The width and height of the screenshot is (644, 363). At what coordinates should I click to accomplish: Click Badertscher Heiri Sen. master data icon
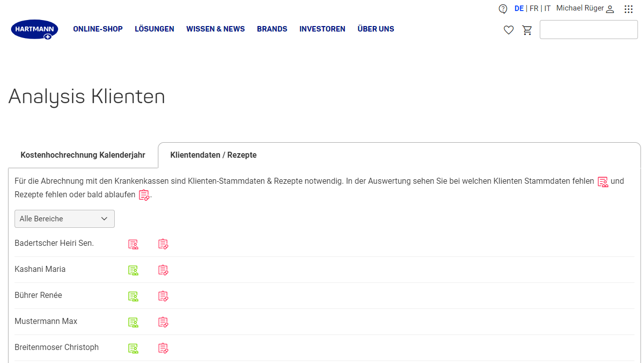click(x=133, y=244)
